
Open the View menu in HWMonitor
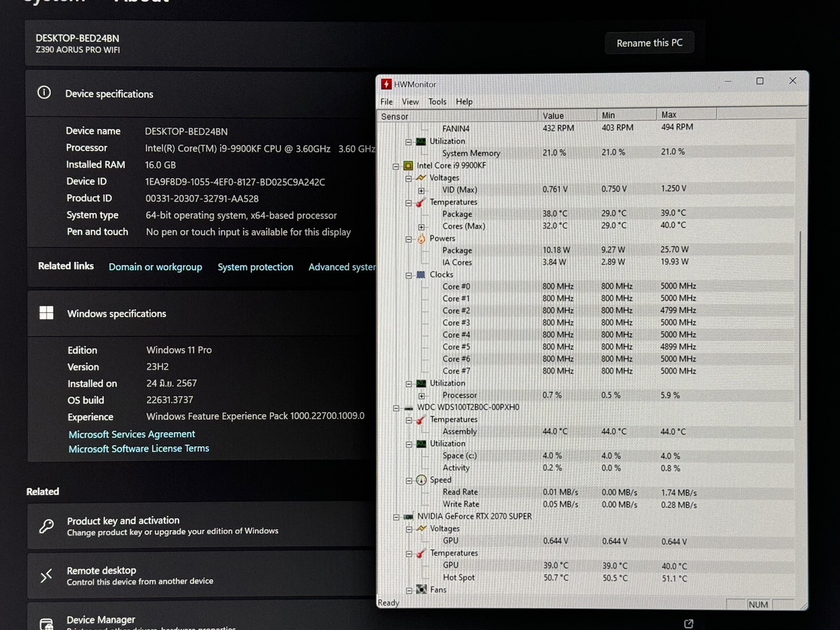click(x=410, y=102)
